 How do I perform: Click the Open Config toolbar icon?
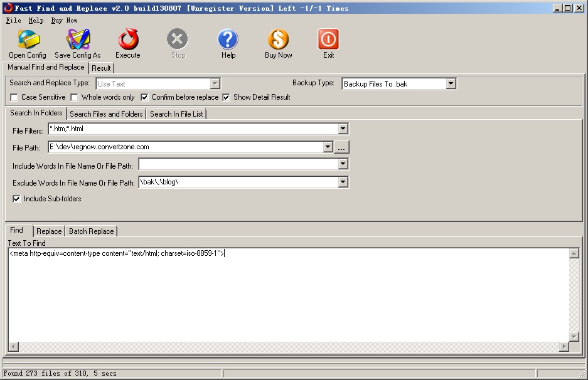coord(28,40)
